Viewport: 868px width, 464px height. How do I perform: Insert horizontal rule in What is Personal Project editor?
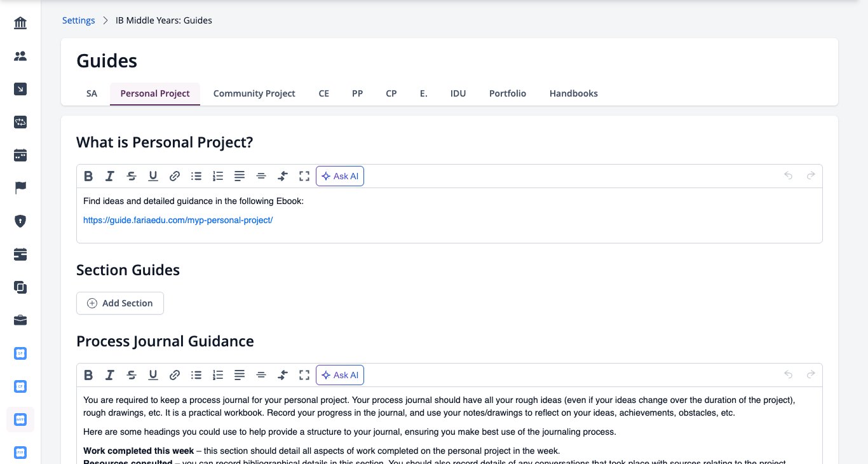(x=261, y=176)
